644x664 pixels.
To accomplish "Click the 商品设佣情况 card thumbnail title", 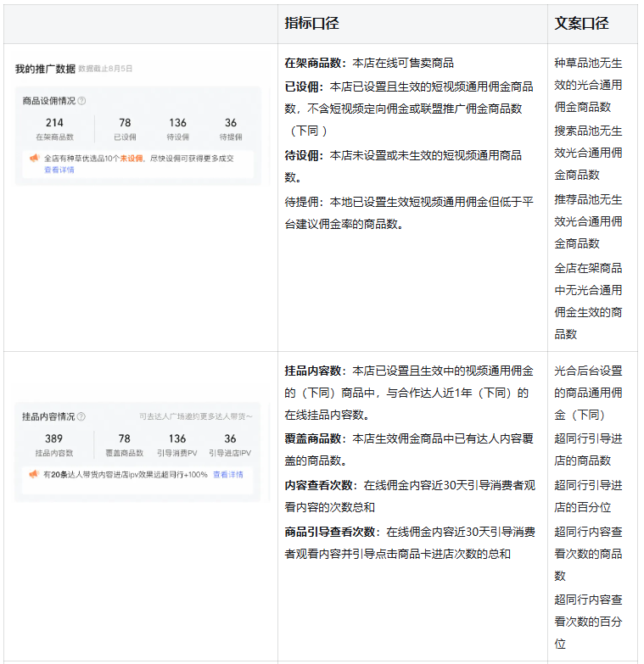I will 49,101.
